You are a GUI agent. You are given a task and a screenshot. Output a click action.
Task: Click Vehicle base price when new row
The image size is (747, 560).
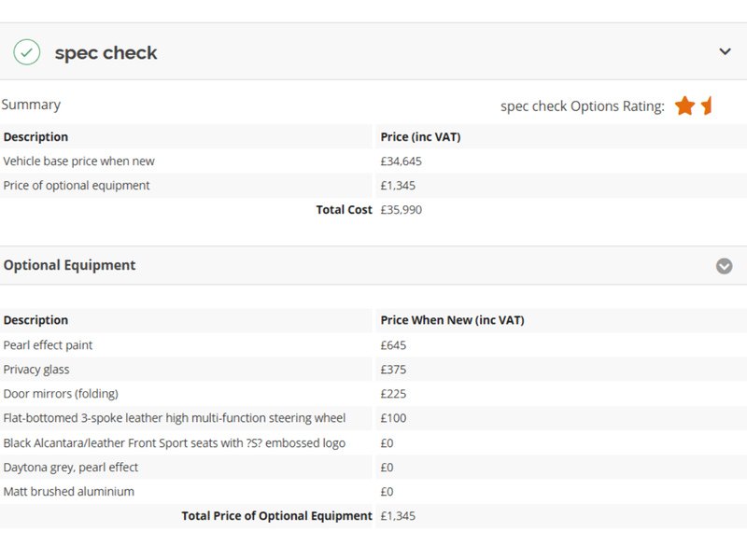[x=78, y=161]
